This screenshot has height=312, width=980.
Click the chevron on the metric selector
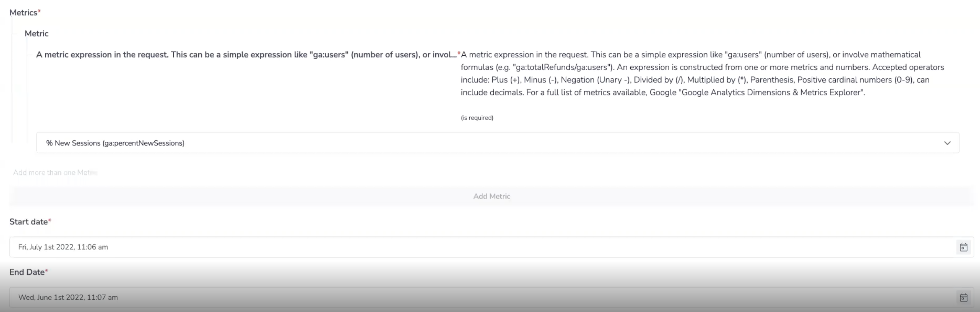(x=947, y=144)
